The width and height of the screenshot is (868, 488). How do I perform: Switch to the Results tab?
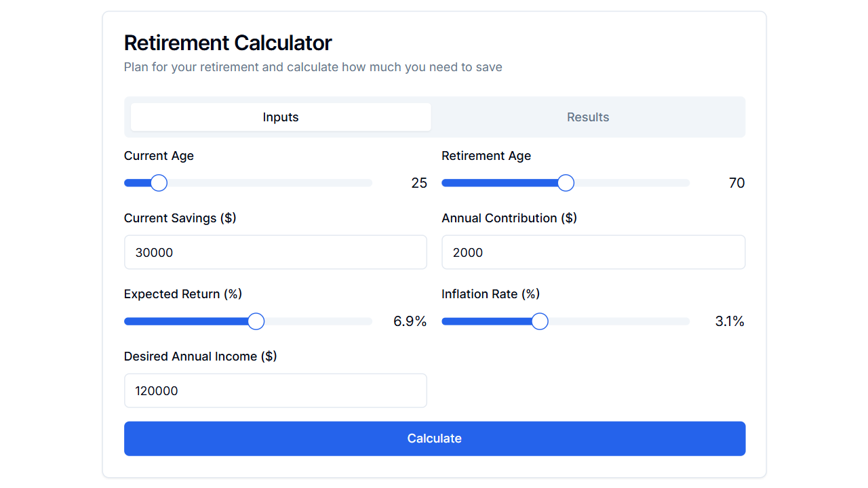click(587, 117)
